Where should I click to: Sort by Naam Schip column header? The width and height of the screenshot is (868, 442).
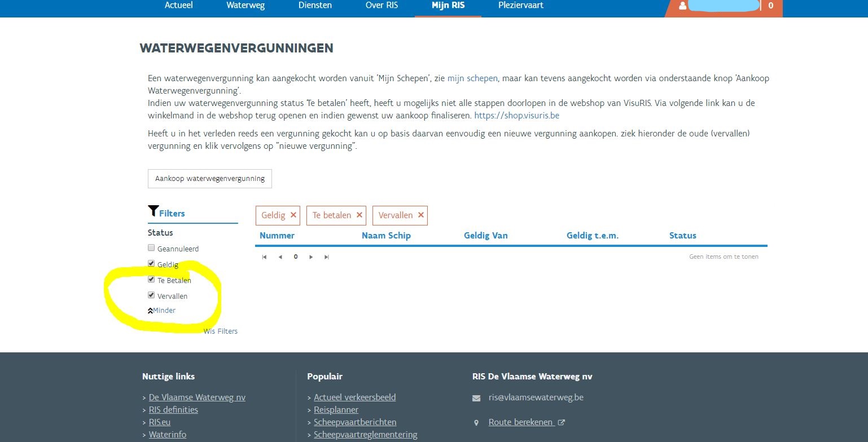coord(386,236)
